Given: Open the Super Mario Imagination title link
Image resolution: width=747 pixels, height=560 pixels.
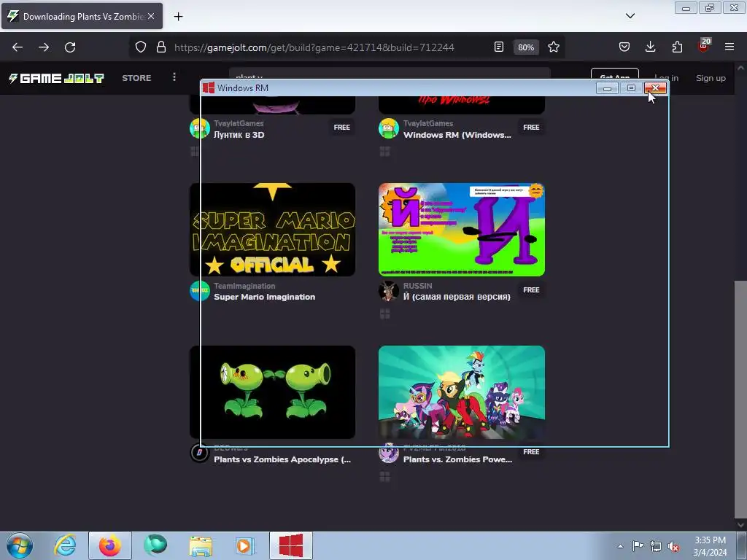Looking at the screenshot, I should (x=264, y=297).
